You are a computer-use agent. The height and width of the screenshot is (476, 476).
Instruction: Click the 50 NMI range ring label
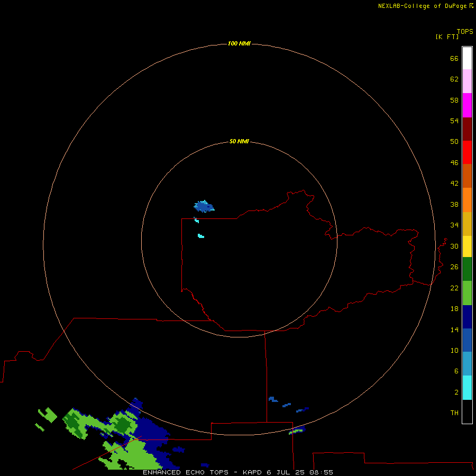click(x=239, y=141)
